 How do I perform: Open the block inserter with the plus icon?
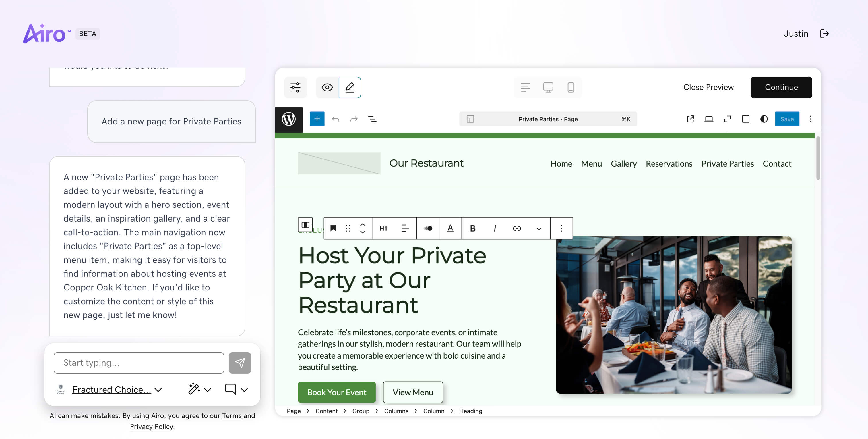(x=317, y=119)
